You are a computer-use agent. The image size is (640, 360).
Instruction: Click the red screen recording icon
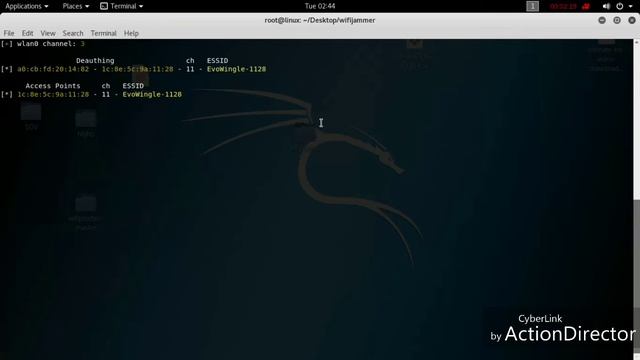pos(586,6)
